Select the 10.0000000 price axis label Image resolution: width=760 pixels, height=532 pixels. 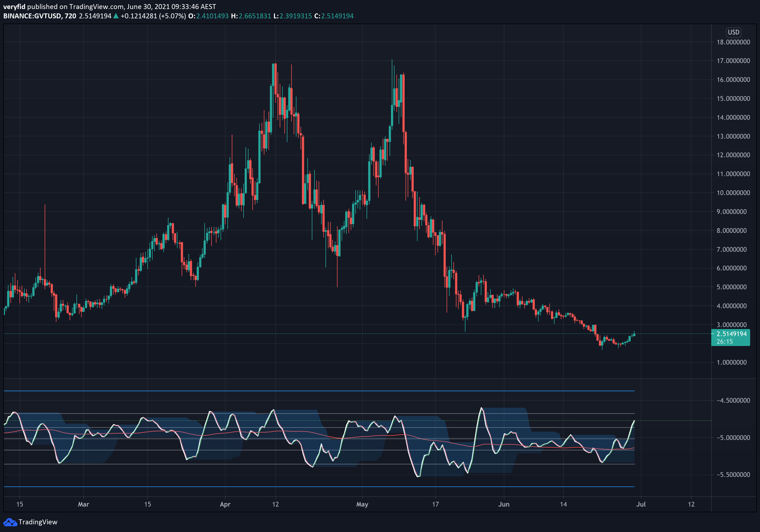[x=733, y=193]
